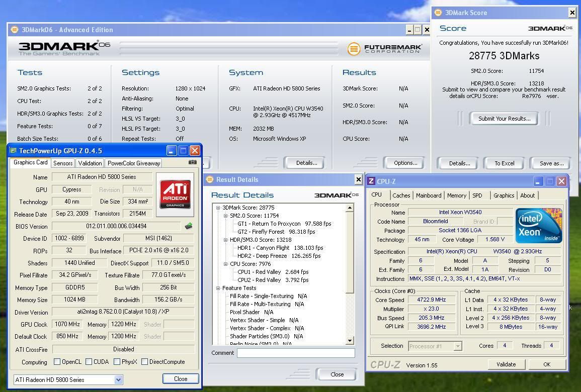This screenshot has height=392, width=581.
Task: Click the BIOS save chip icon in GPU-Z
Action: pyautogui.click(x=189, y=226)
